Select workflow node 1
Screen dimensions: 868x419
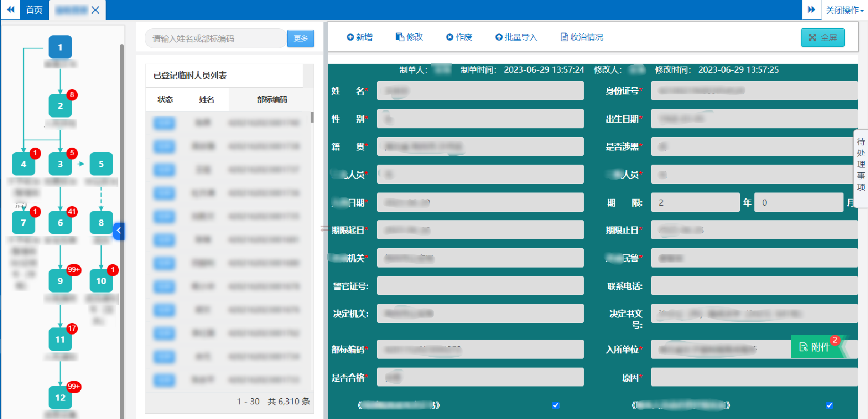[60, 47]
